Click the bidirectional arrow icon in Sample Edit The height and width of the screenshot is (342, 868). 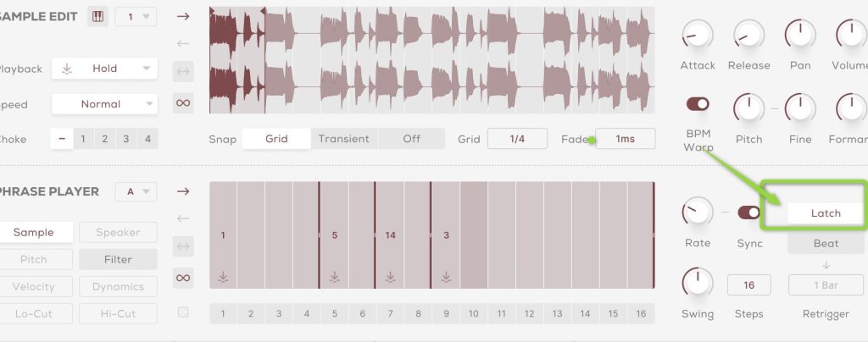[183, 73]
